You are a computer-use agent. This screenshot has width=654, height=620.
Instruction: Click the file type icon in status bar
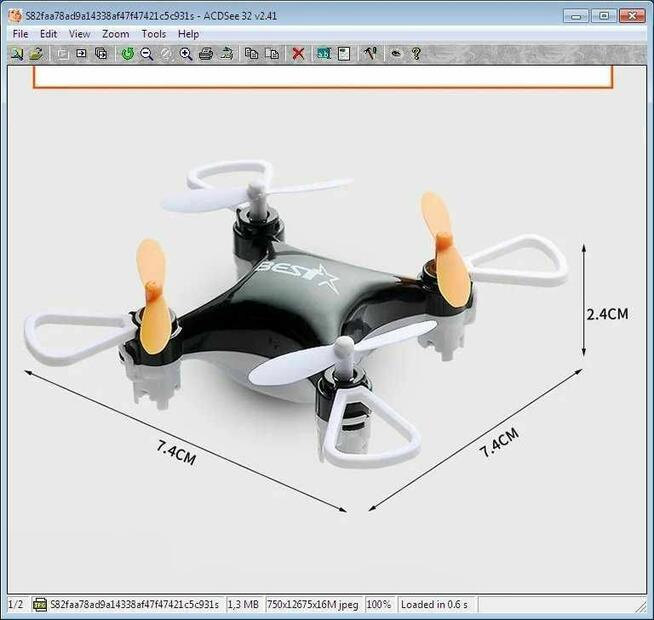pyautogui.click(x=40, y=605)
